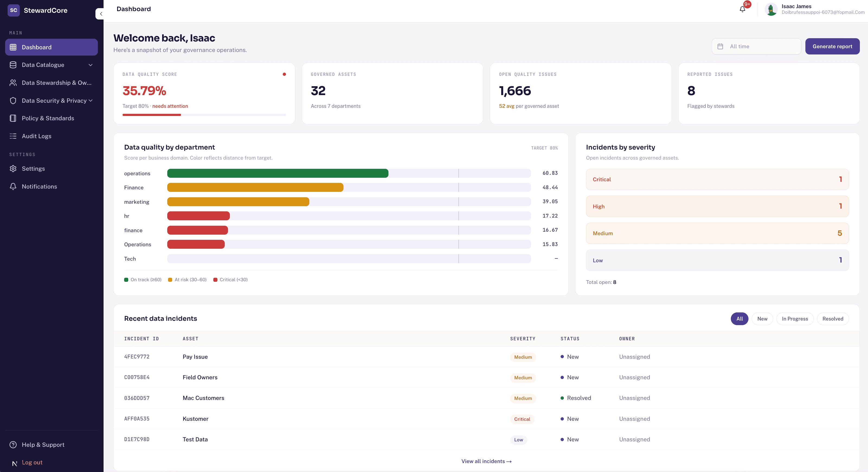The height and width of the screenshot is (472, 868).
Task: Collapse the sidebar with the chevron button
Action: [101, 14]
